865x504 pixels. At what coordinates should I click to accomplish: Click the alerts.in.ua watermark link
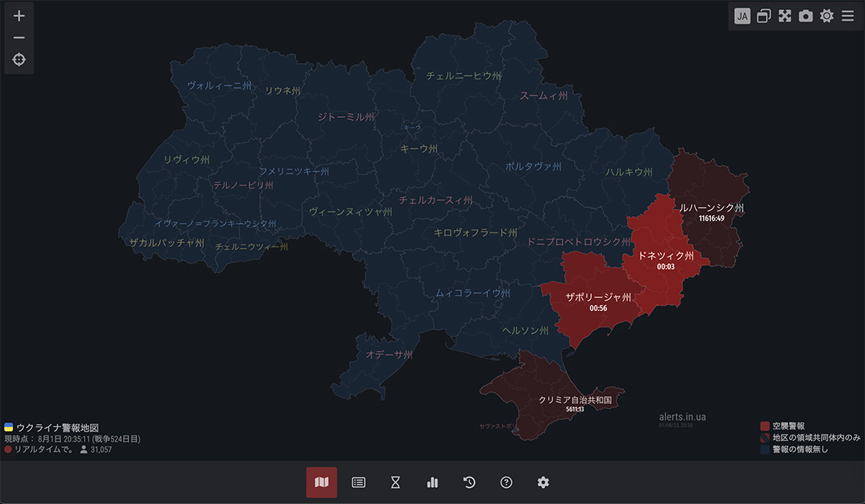pos(683,417)
